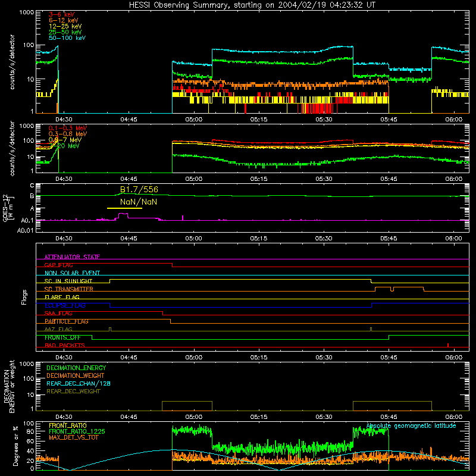Click the 'HESSI Observing Summary' plot title
476x476 pixels.
pos(252,5)
